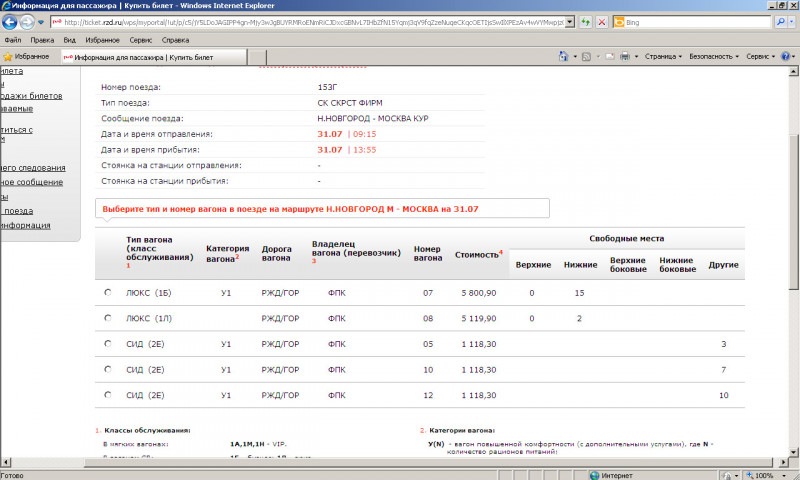Select radio button for СИД (2Е) wagon 05
Image resolution: width=800 pixels, height=480 pixels.
pyautogui.click(x=108, y=343)
